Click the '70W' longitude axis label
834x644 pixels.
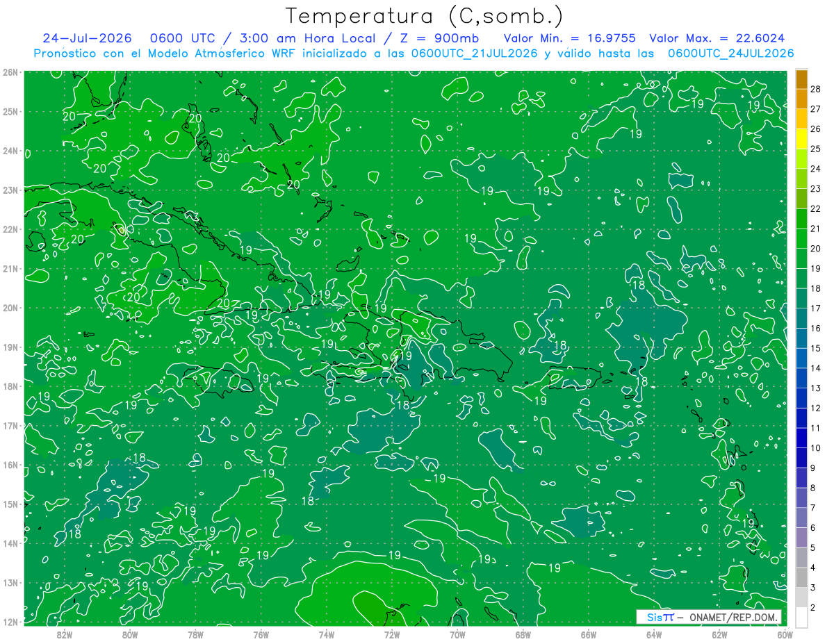pos(457,634)
